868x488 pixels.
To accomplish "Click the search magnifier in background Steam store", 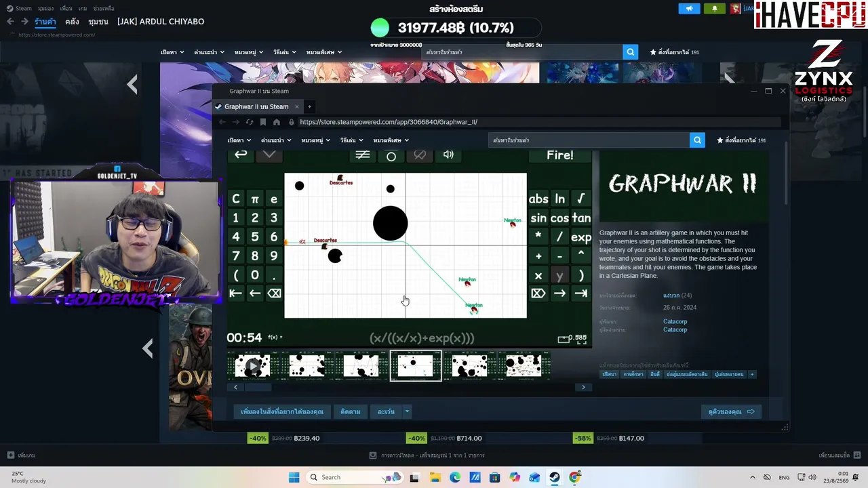I will pyautogui.click(x=631, y=52).
